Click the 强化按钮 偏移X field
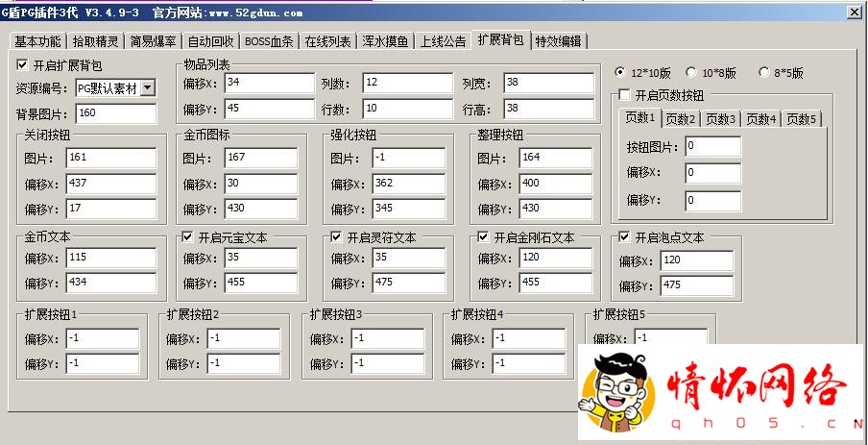 click(x=408, y=184)
